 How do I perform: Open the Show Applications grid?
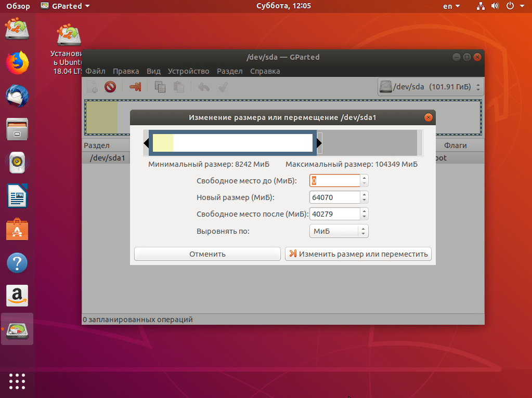pyautogui.click(x=17, y=381)
